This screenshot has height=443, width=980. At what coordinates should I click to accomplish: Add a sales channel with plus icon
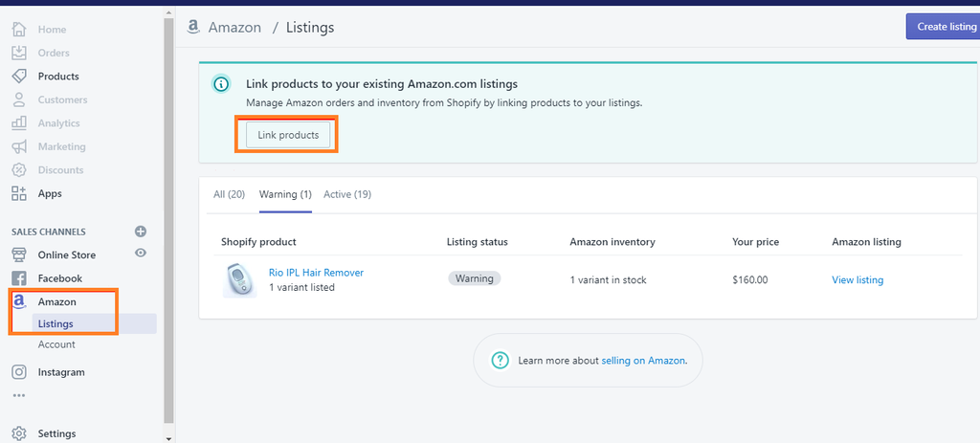[141, 232]
